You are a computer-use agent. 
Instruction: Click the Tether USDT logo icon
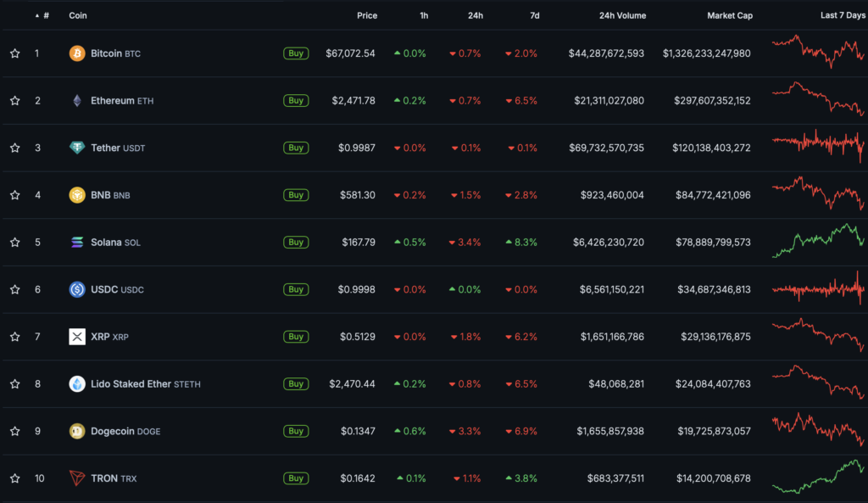pos(77,148)
